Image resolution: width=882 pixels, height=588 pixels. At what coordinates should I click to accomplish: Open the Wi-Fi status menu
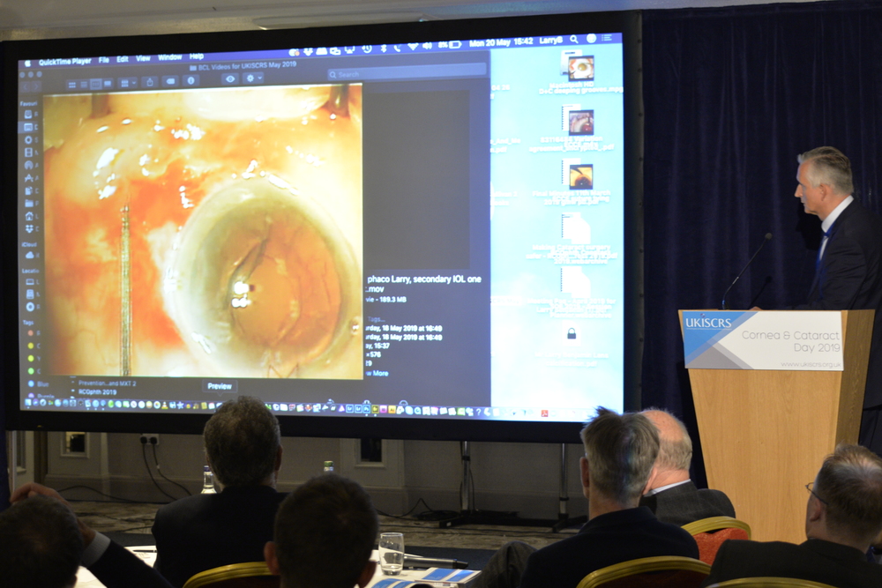pos(413,47)
